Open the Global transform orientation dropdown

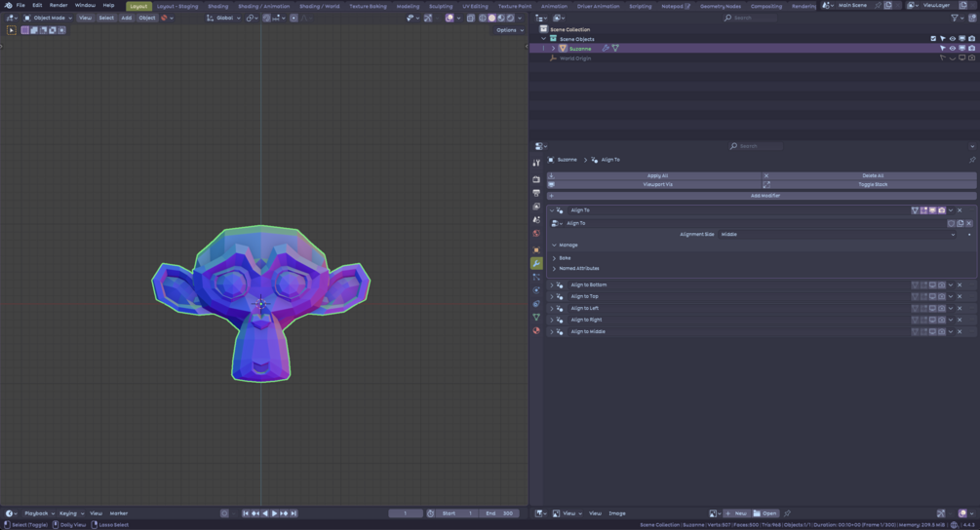pyautogui.click(x=223, y=19)
